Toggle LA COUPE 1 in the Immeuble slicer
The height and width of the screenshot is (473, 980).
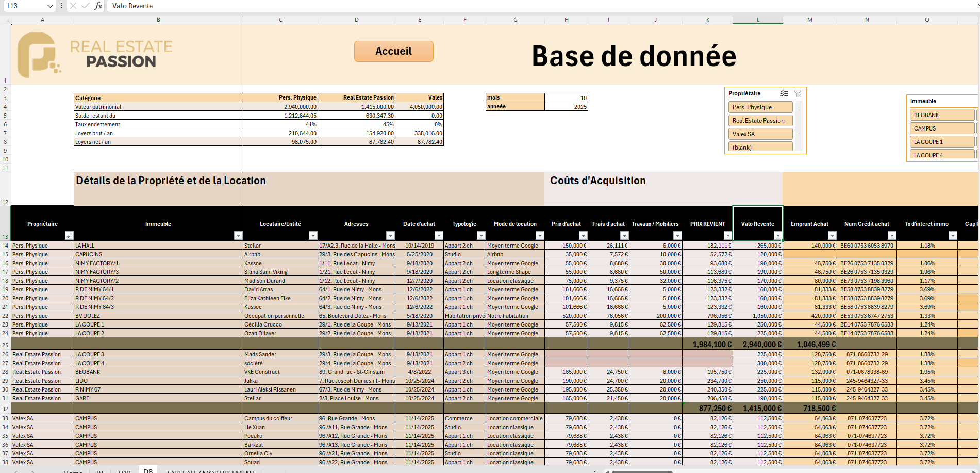coord(942,142)
